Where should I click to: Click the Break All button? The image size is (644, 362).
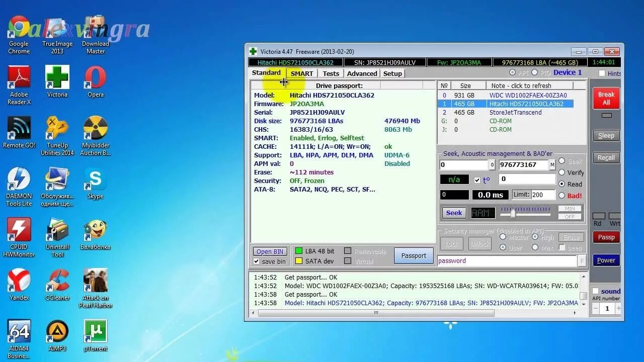point(606,99)
